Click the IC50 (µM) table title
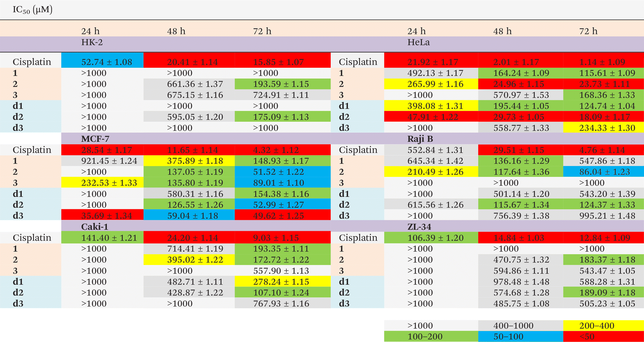644x342 pixels. click(x=32, y=10)
